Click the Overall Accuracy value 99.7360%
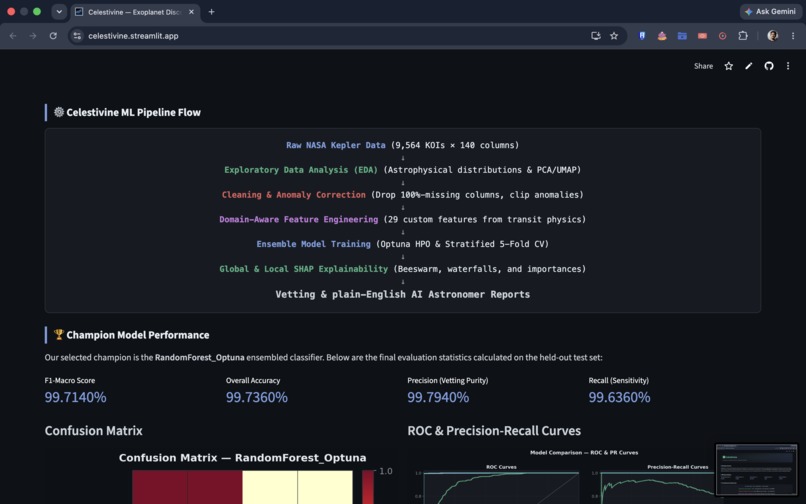 [x=257, y=397]
